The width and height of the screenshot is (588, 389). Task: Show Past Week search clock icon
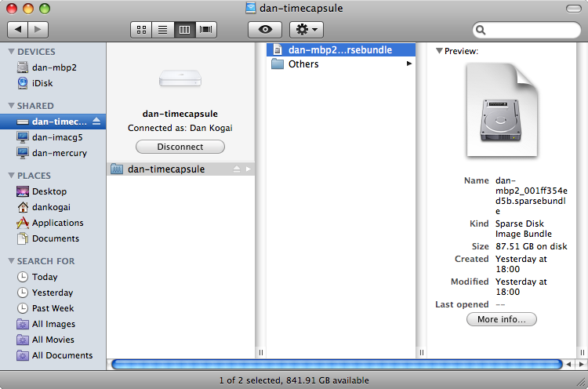23,308
